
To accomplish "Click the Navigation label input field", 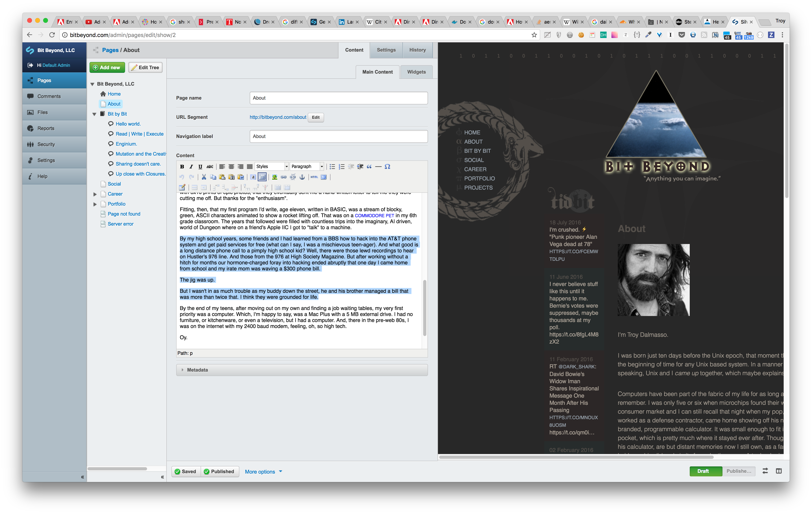I will pos(338,136).
